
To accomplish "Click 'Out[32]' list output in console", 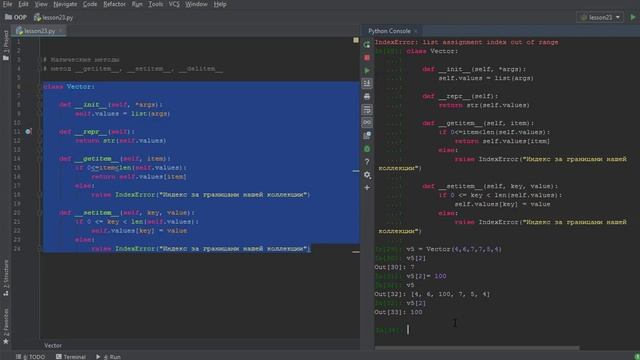I will point(432,294).
